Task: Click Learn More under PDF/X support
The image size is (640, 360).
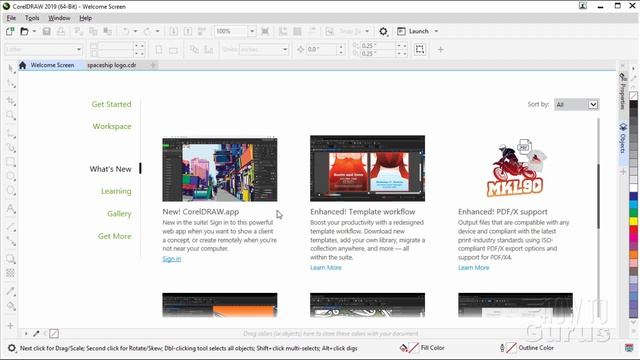Action: click(x=473, y=268)
